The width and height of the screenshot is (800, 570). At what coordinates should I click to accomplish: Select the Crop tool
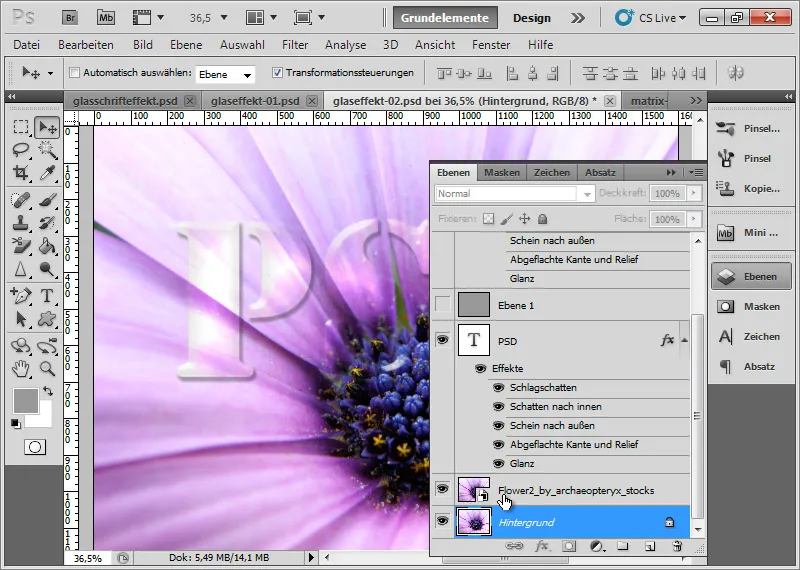click(21, 173)
